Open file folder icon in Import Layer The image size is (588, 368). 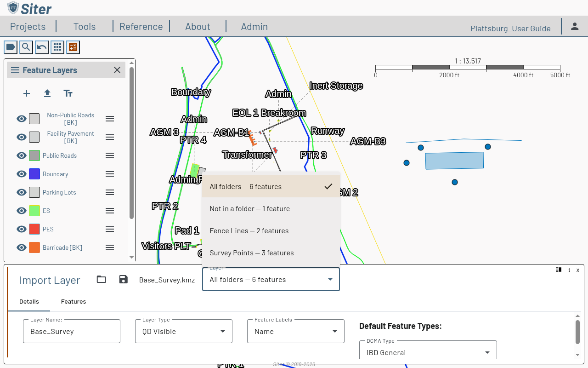pos(102,279)
